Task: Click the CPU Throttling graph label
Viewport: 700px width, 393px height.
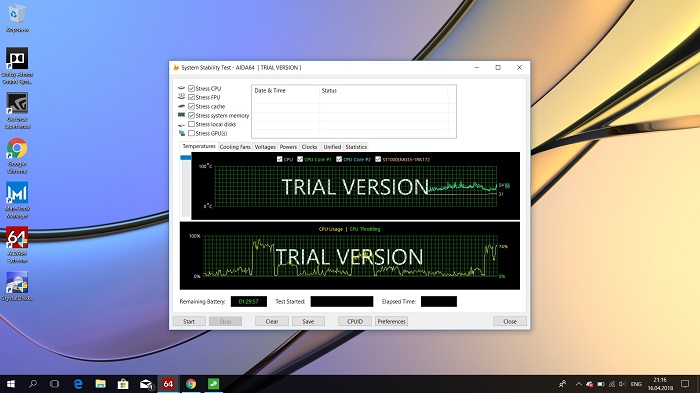Action: [x=365, y=229]
